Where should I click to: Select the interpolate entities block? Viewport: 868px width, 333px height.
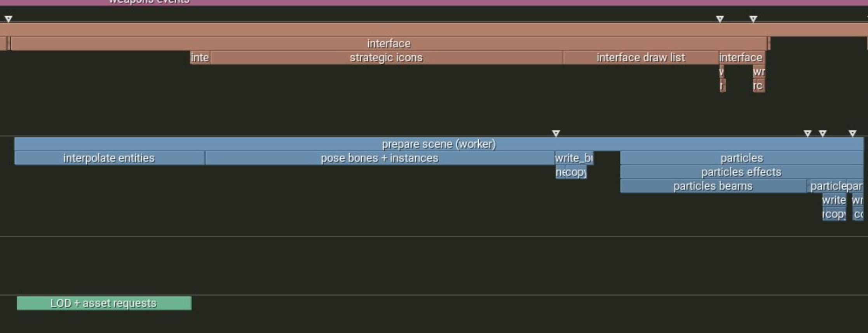109,158
